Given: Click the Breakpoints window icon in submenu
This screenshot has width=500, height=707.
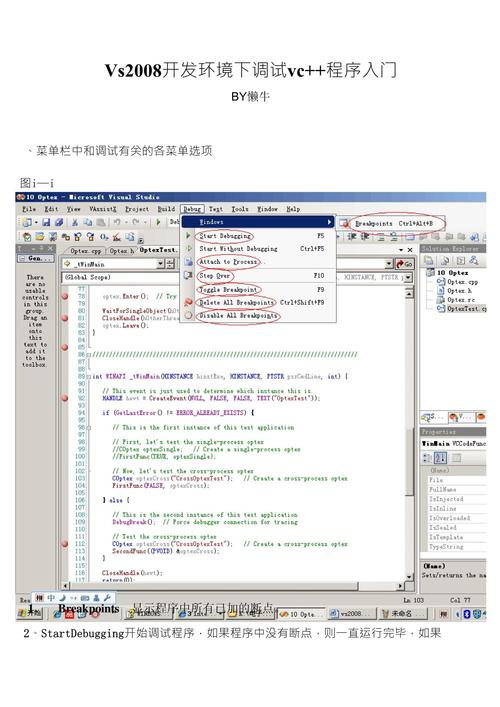Looking at the screenshot, I should click(x=344, y=223).
